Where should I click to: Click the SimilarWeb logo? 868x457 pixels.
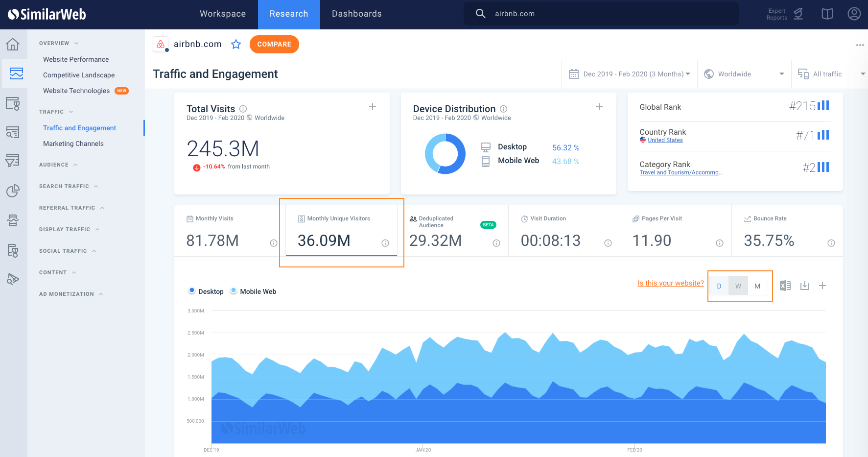coord(47,14)
